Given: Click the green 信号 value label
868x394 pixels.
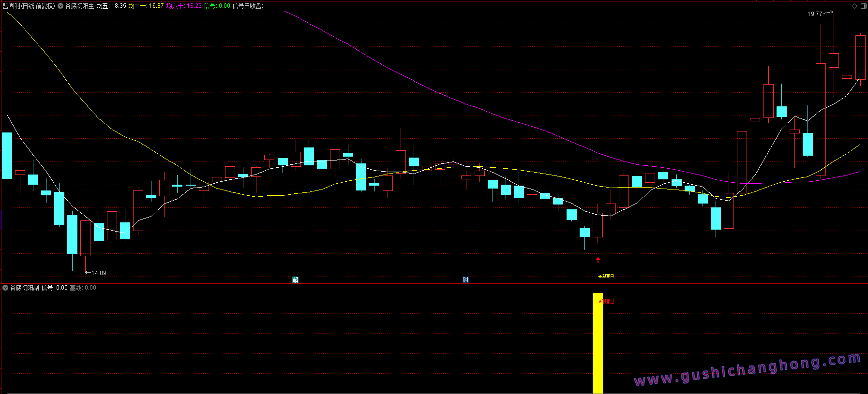Looking at the screenshot, I should tap(217, 6).
